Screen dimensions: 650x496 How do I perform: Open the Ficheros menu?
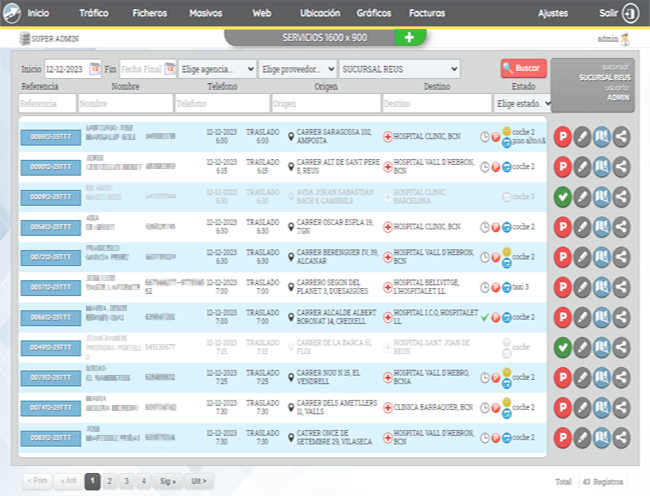tap(150, 13)
